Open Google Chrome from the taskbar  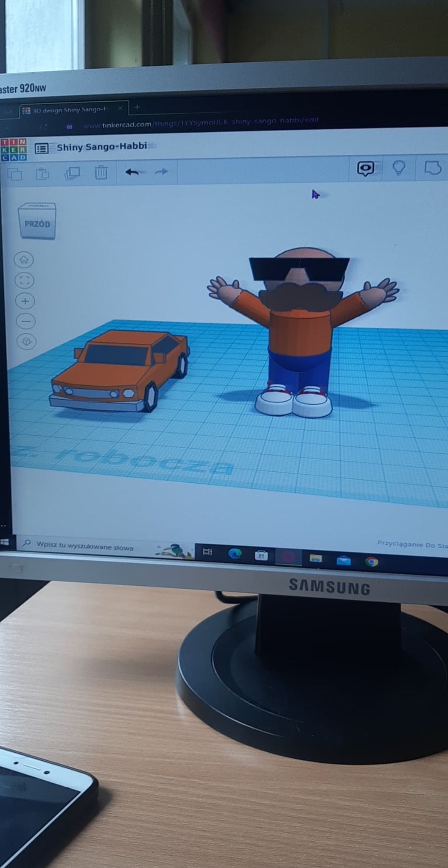click(x=372, y=562)
